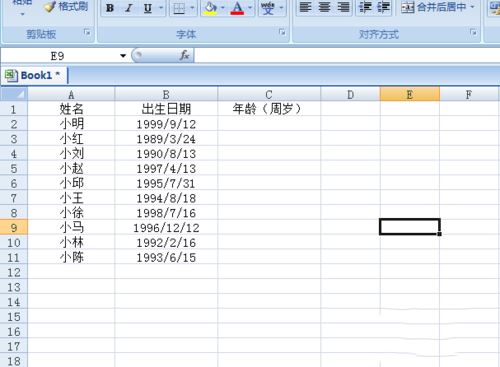Click cell containing 1995/7/31
This screenshot has height=367, width=500.
(166, 183)
